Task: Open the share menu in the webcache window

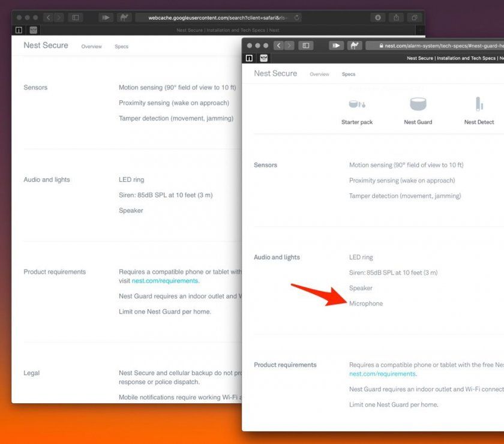Action: click(x=396, y=17)
